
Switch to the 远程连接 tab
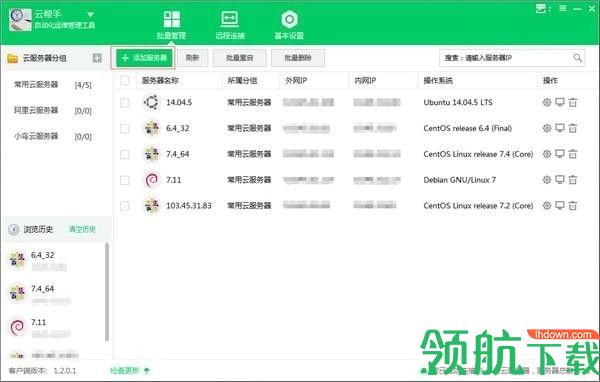coord(230,25)
